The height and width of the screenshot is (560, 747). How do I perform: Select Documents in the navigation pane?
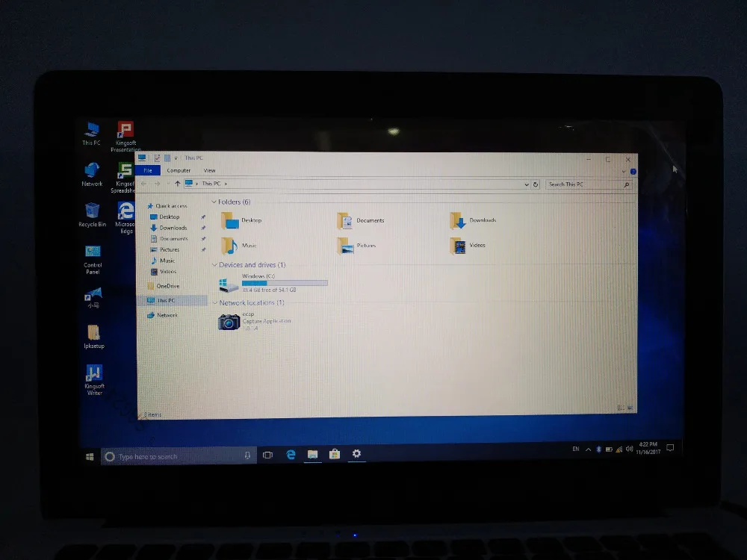click(169, 239)
